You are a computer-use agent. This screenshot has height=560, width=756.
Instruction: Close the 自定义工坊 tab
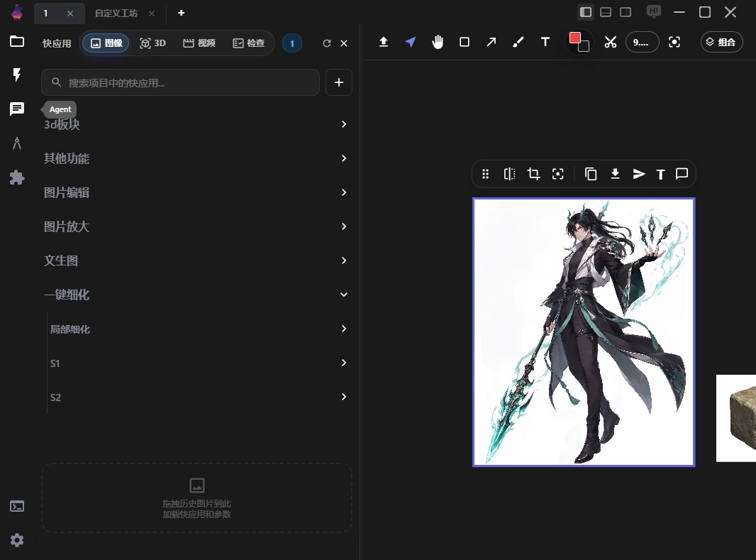click(x=152, y=13)
